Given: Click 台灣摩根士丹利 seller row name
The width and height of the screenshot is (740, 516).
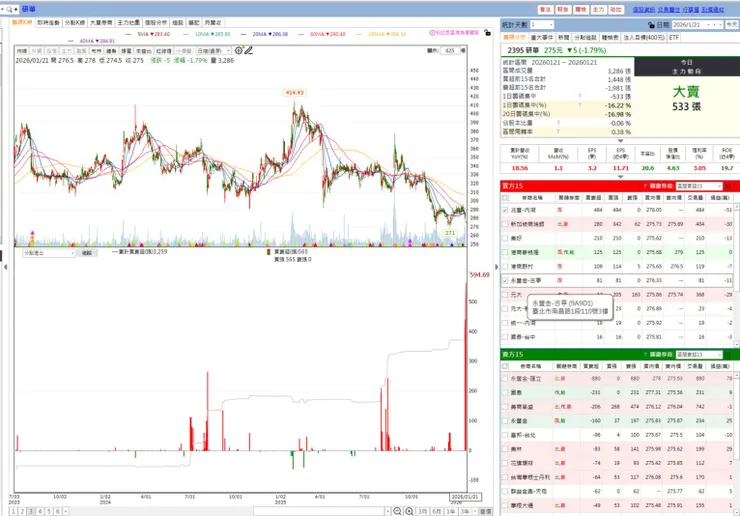Looking at the screenshot, I should (x=530, y=477).
